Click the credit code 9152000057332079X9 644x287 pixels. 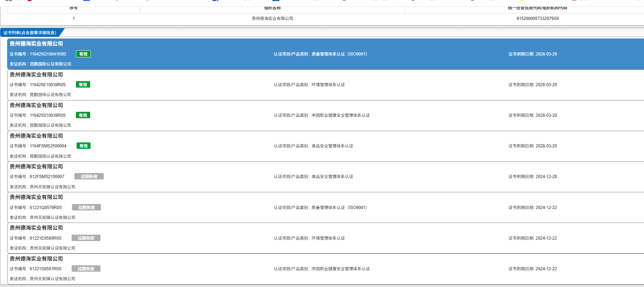tap(537, 19)
